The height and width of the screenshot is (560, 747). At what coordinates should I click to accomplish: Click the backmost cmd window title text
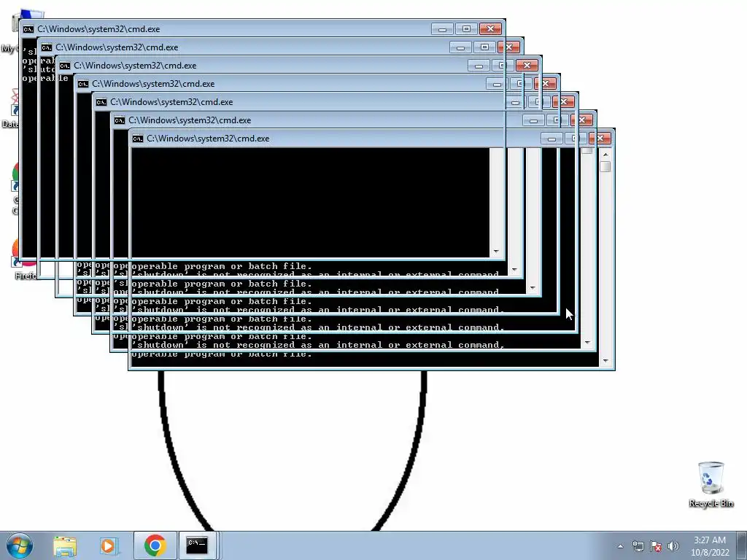click(x=98, y=29)
